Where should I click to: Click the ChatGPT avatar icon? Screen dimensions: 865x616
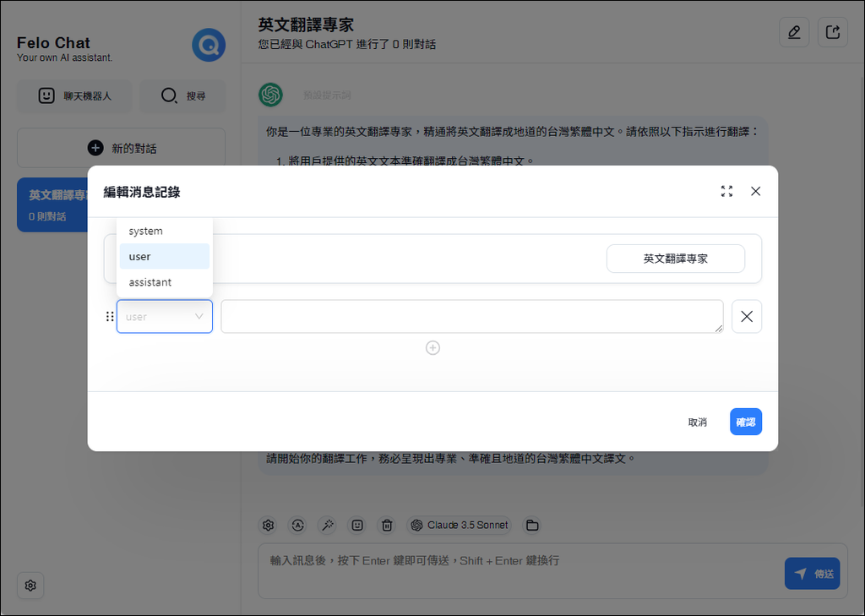[x=270, y=95]
